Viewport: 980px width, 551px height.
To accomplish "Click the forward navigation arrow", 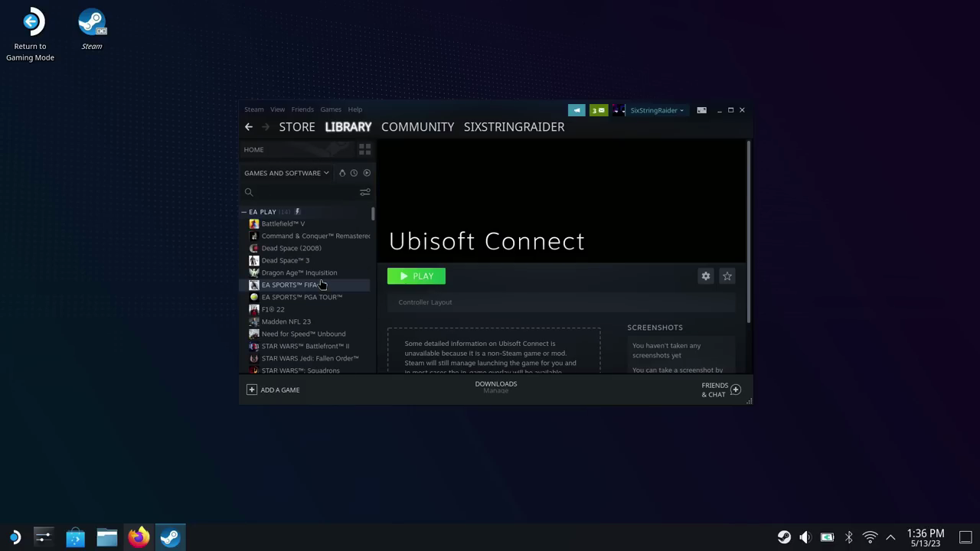I will (x=266, y=127).
